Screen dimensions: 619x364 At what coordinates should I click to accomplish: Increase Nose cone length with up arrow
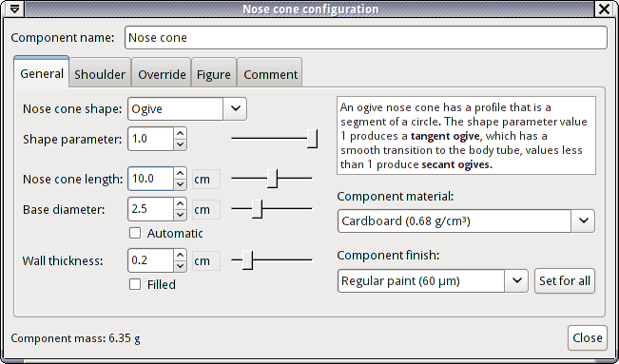(x=180, y=173)
